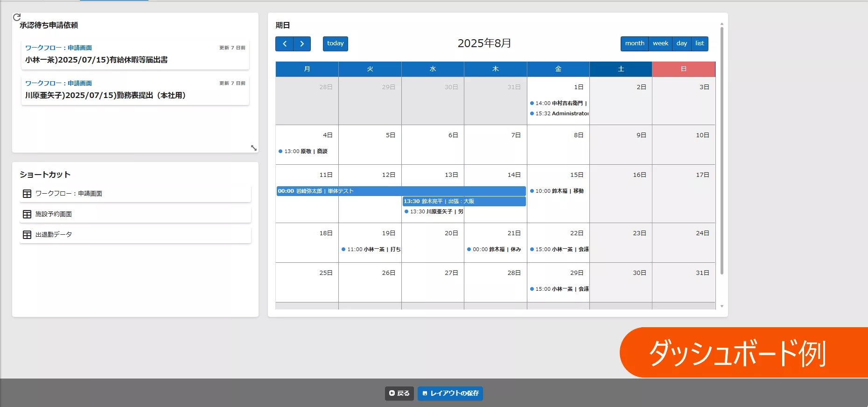The height and width of the screenshot is (407, 868).
Task: Click scrollbar down arrow in calendar panel
Action: pos(721,306)
